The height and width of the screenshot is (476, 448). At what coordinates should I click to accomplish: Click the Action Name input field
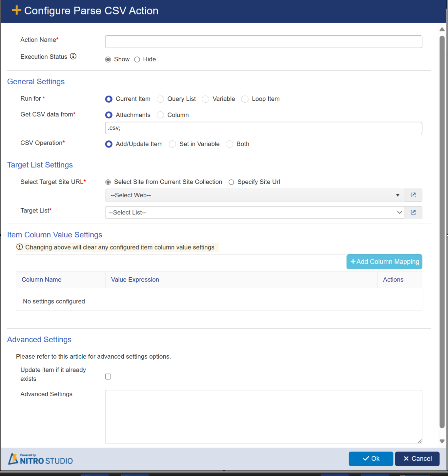click(264, 42)
